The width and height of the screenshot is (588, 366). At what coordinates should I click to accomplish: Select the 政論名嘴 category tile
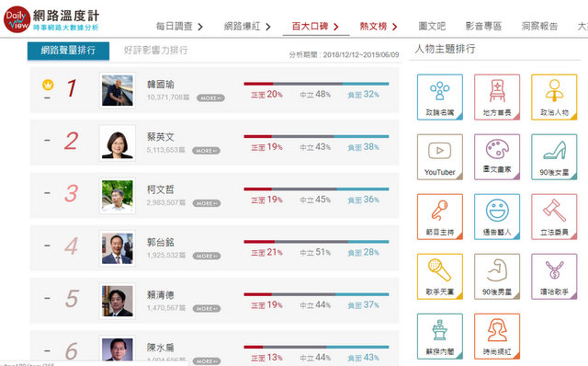click(440, 97)
